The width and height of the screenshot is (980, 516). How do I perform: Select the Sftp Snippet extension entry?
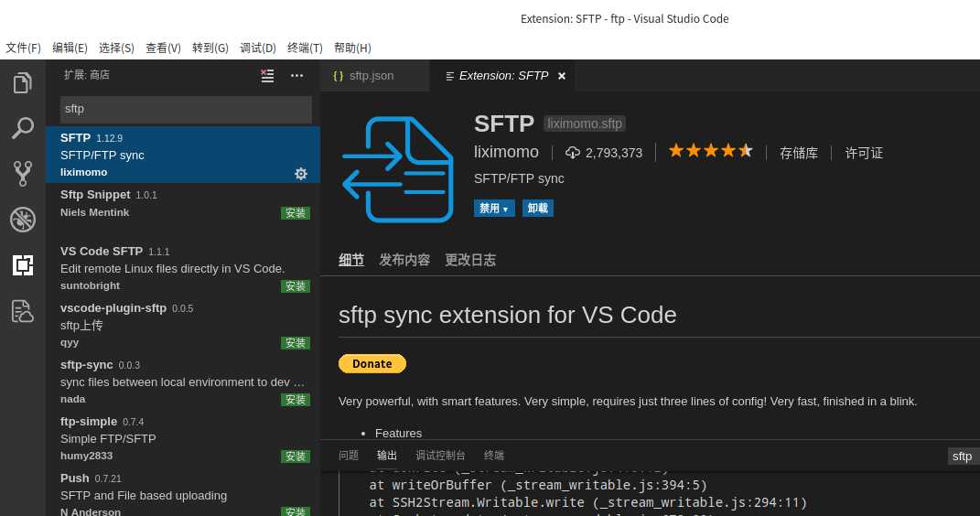tap(182, 211)
